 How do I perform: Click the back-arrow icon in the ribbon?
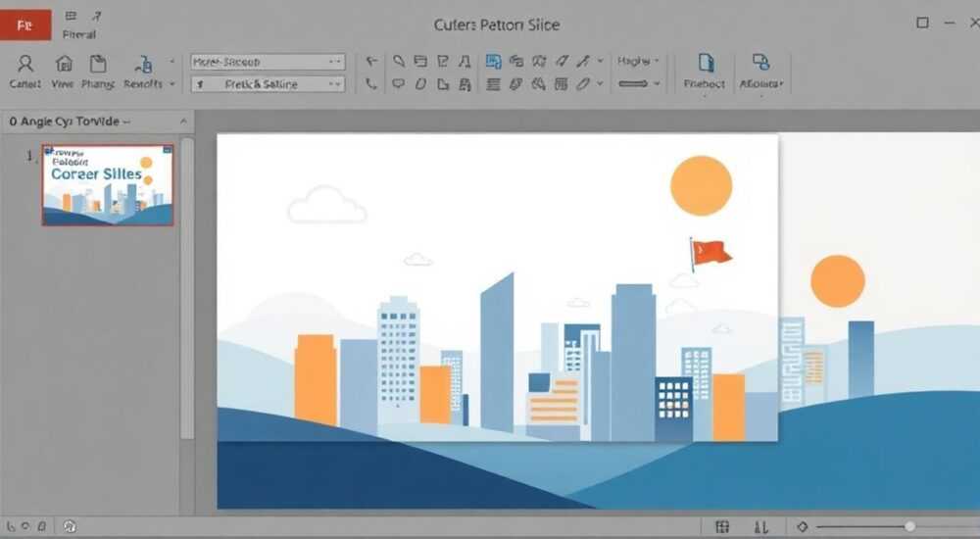coord(371,62)
